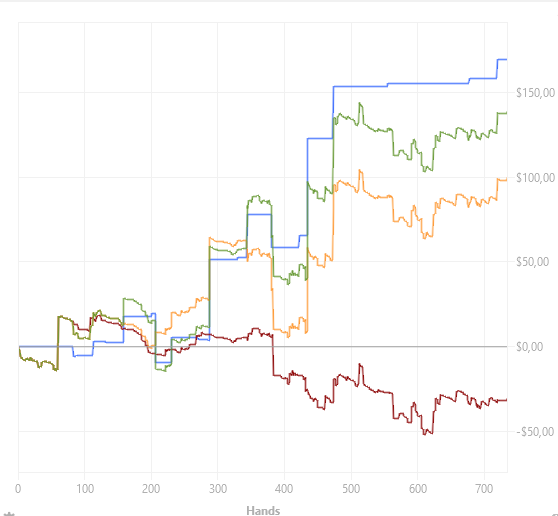Click the 400 tick on Hands axis
The width and height of the screenshot is (558, 516).
[284, 489]
